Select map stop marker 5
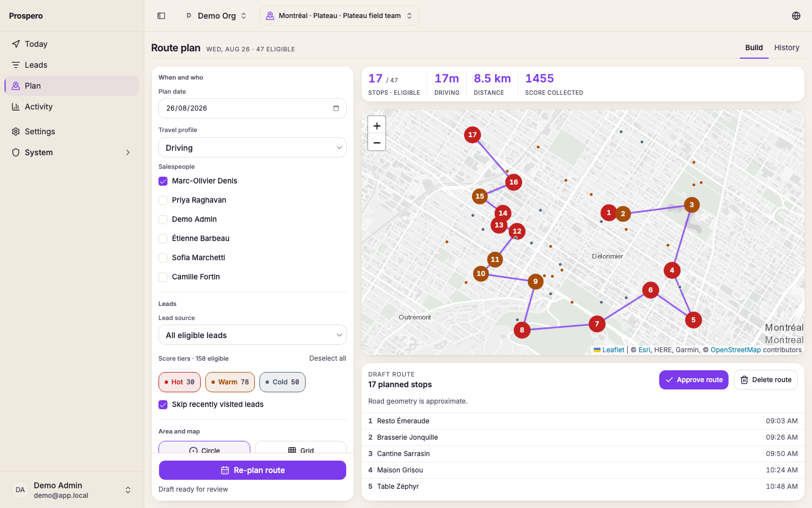The height and width of the screenshot is (508, 812). [694, 320]
